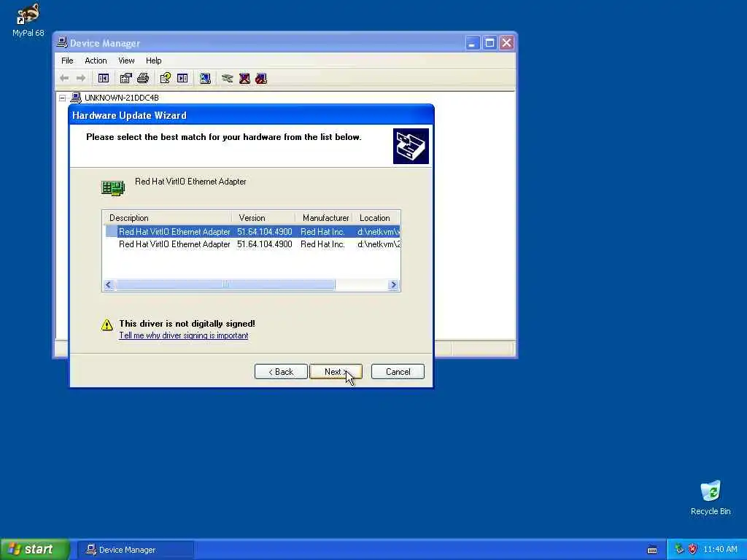Viewport: 747px width, 560px height.
Task: Maximize the Device Manager window
Action: pyautogui.click(x=489, y=43)
